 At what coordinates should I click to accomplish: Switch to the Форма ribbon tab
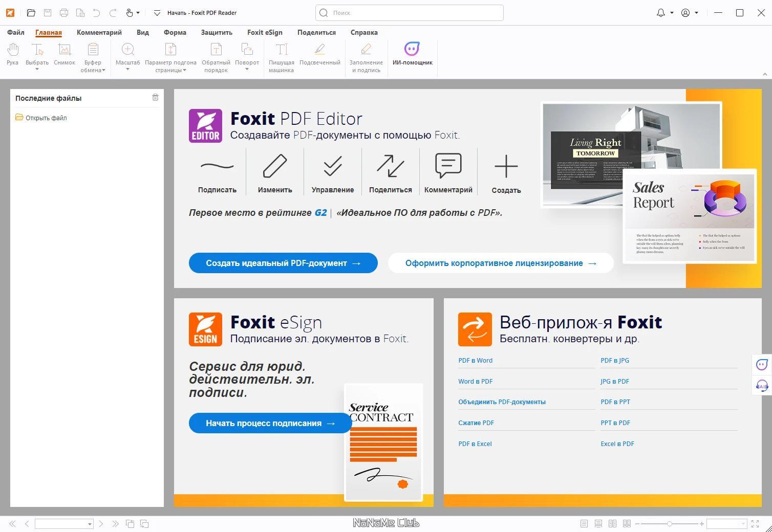point(175,32)
